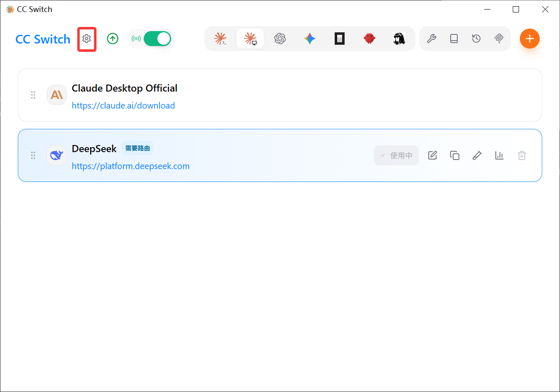Switch to the OpenAI Codex tab
The width and height of the screenshot is (560, 392).
(x=280, y=39)
